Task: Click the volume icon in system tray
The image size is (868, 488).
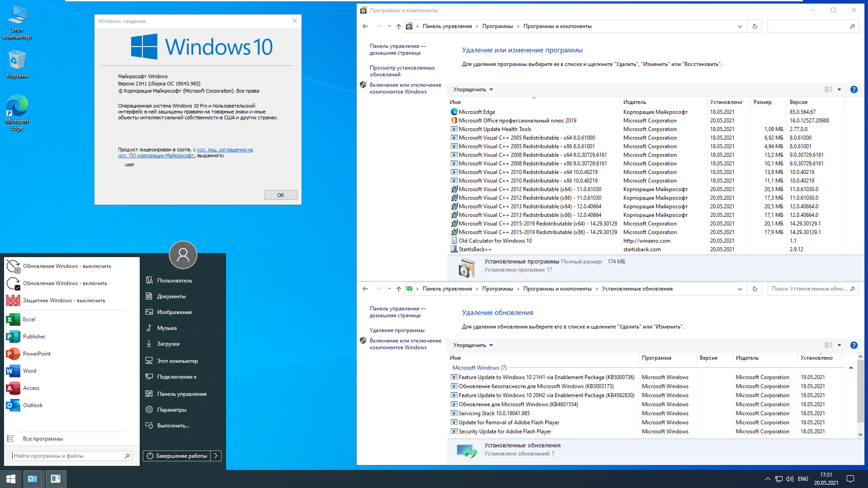Action: tap(789, 479)
